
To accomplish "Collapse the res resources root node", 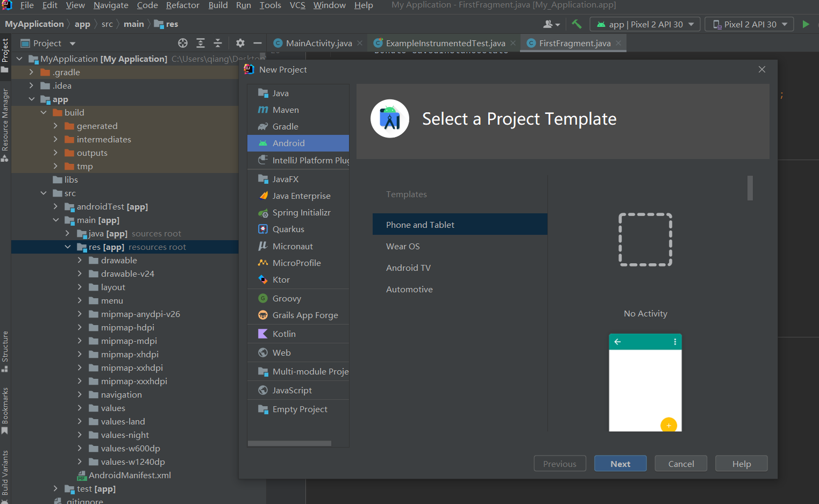I will [x=68, y=247].
